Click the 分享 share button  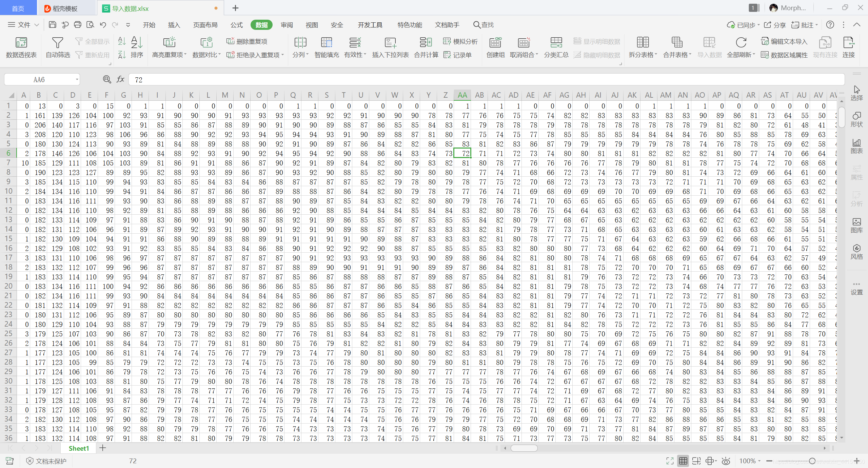point(775,25)
